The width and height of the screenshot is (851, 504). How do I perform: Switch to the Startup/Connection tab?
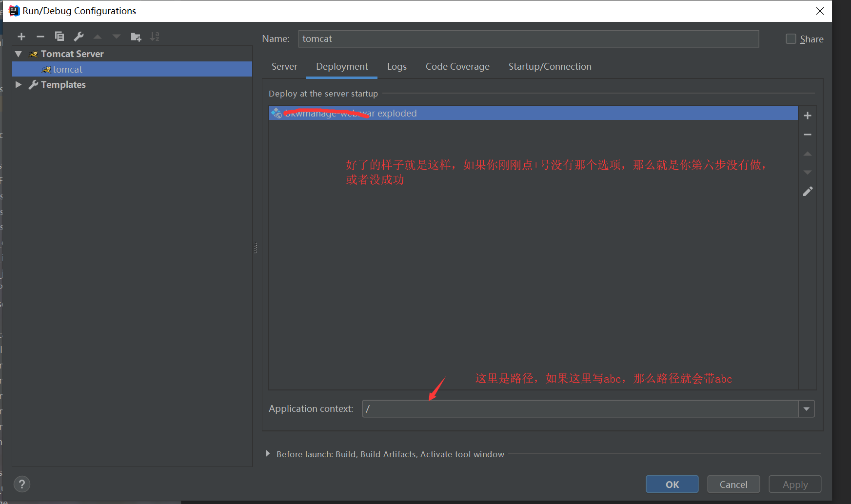550,67
